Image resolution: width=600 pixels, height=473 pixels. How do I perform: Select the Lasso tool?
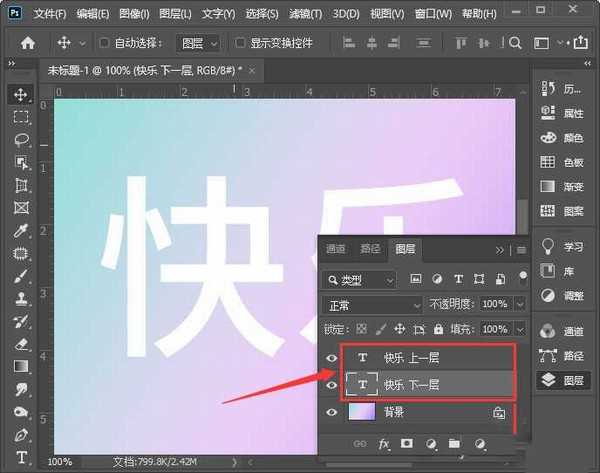click(x=21, y=140)
